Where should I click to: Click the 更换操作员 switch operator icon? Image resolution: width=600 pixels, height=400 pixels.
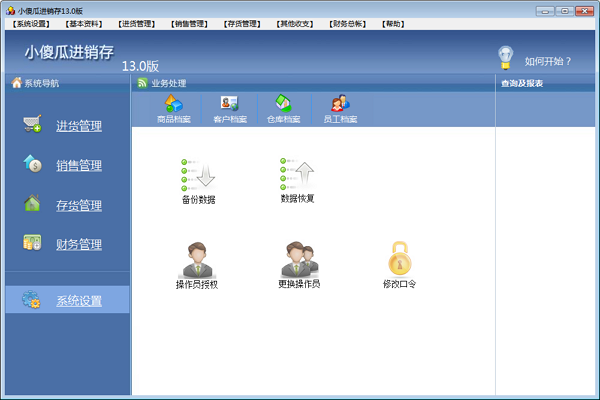coord(299,265)
